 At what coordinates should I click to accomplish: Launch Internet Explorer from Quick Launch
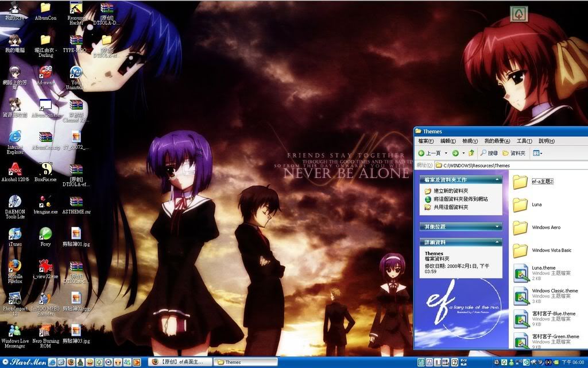tap(52, 362)
